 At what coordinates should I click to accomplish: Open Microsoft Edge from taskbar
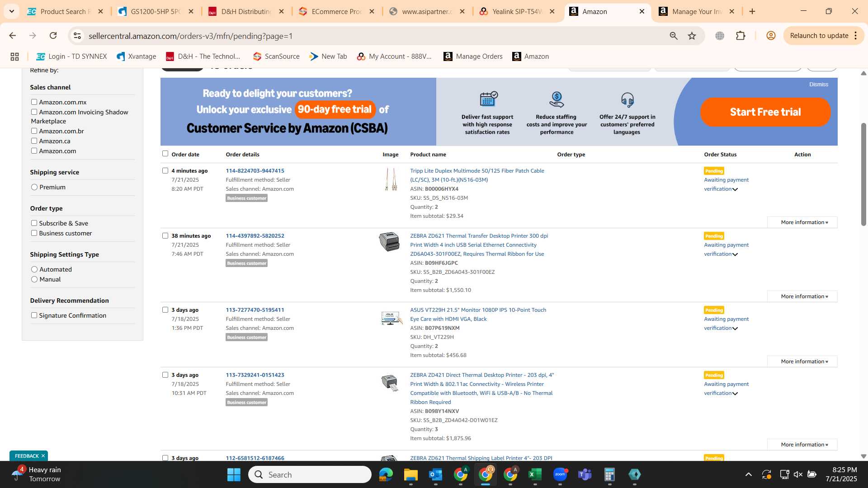pos(386,474)
